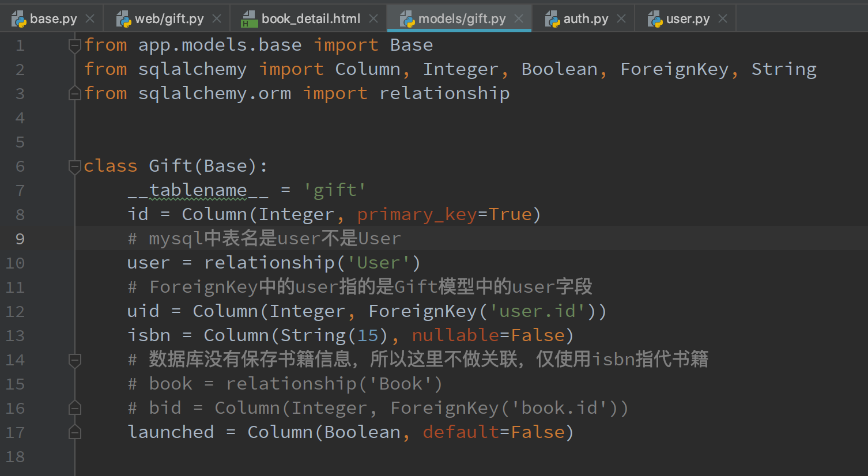
Task: Click line number 9 in the gutter
Action: (x=20, y=239)
